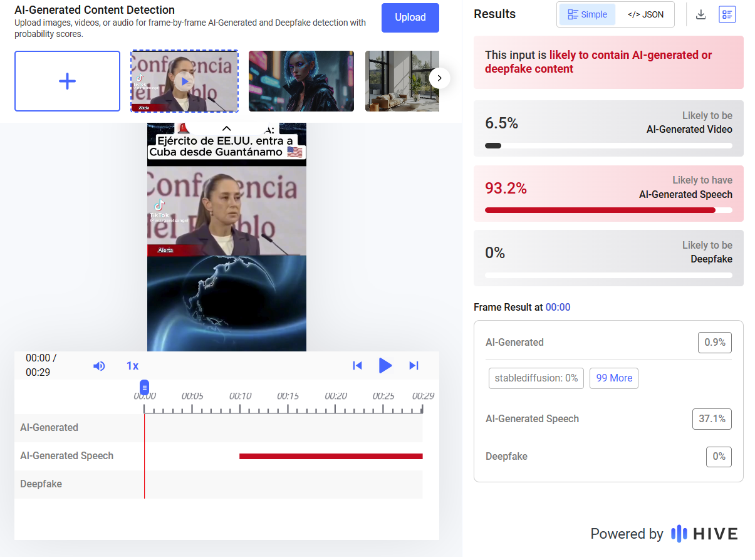This screenshot has width=755, height=560.
Task: Click the stablediffusion: 0% tag
Action: pos(536,378)
